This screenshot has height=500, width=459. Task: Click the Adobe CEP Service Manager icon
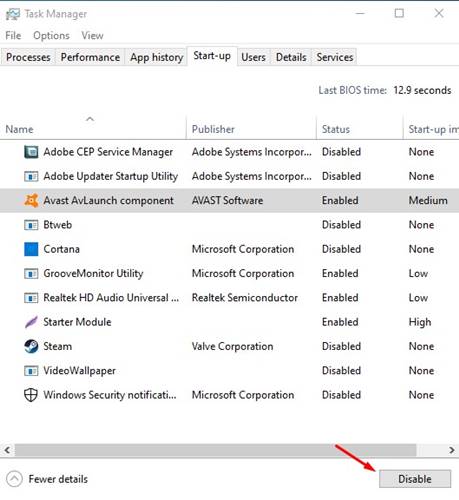point(31,152)
